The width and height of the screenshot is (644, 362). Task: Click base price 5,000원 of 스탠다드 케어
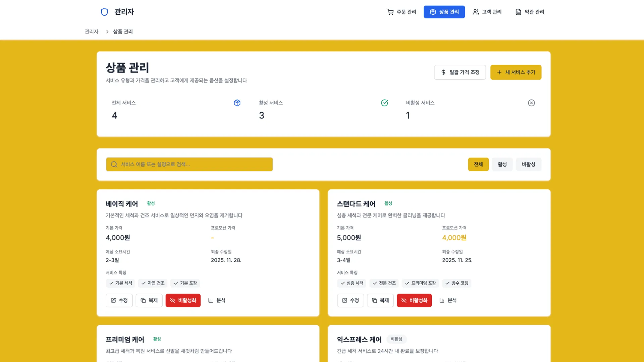pos(349,238)
